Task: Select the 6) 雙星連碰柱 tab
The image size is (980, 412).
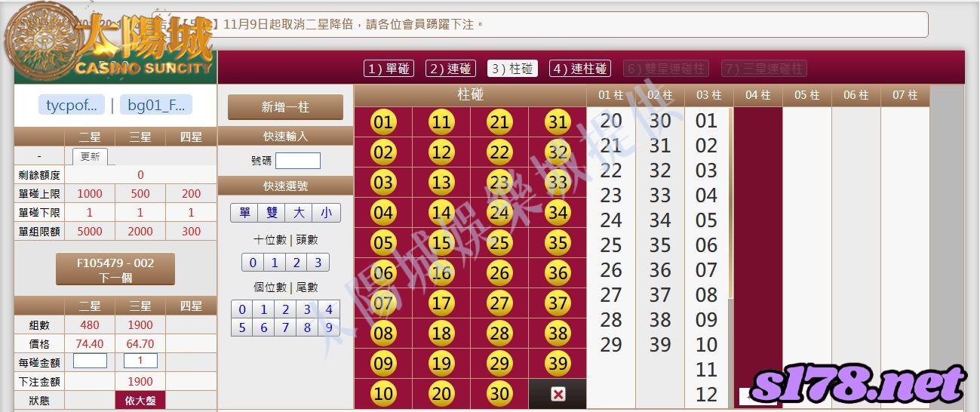Action: pos(666,69)
